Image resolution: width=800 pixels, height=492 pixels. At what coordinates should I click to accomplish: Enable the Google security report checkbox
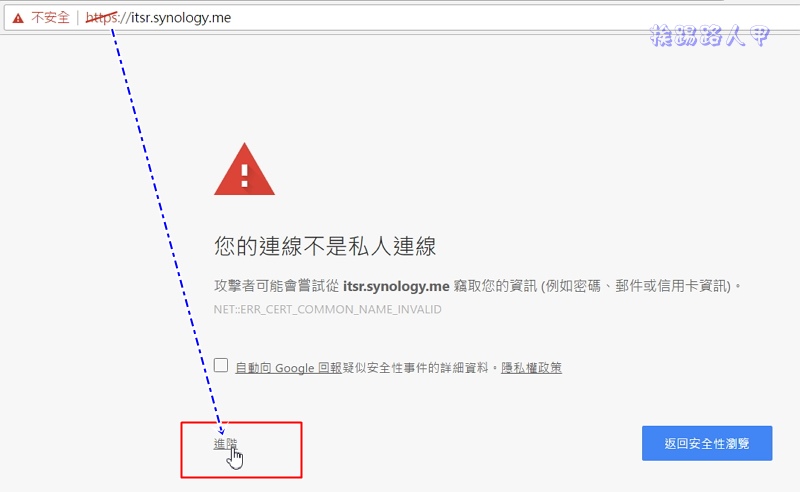[221, 365]
